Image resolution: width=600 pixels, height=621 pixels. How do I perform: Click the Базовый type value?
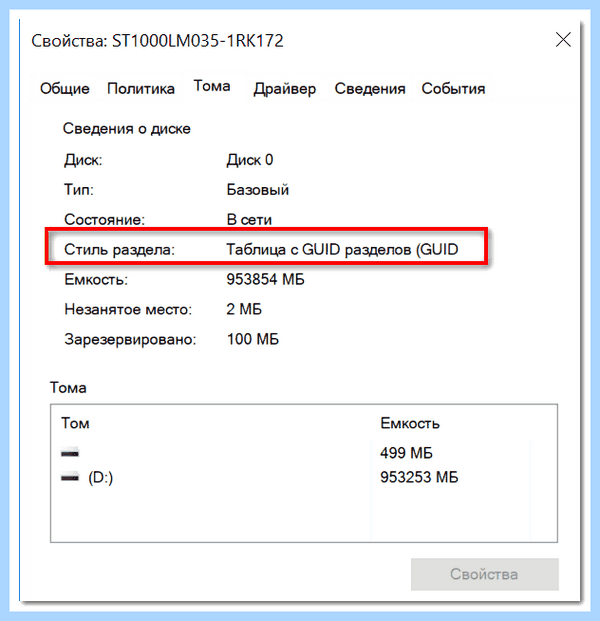click(257, 190)
